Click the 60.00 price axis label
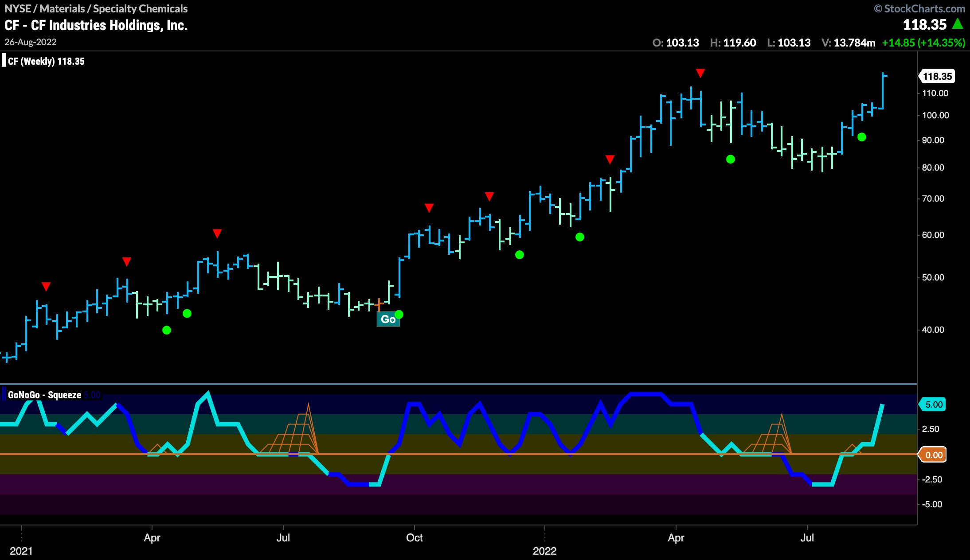Viewport: 970px width, 560px height. [933, 235]
